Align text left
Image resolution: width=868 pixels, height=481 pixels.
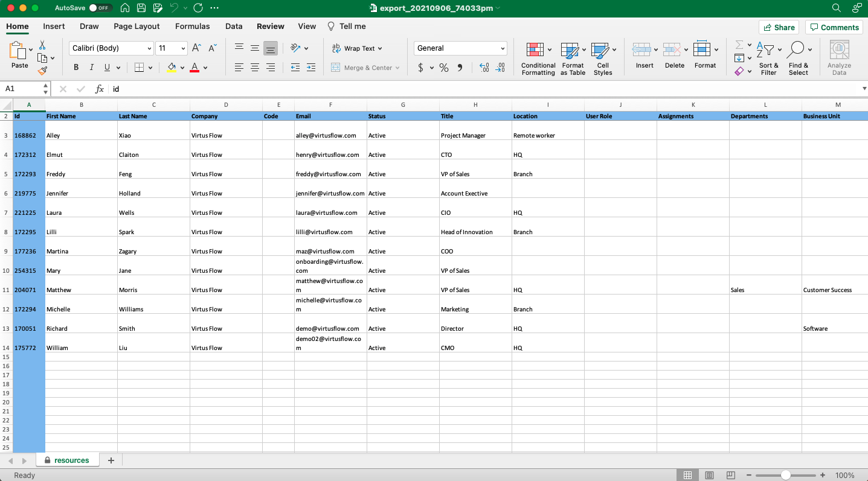click(x=239, y=68)
